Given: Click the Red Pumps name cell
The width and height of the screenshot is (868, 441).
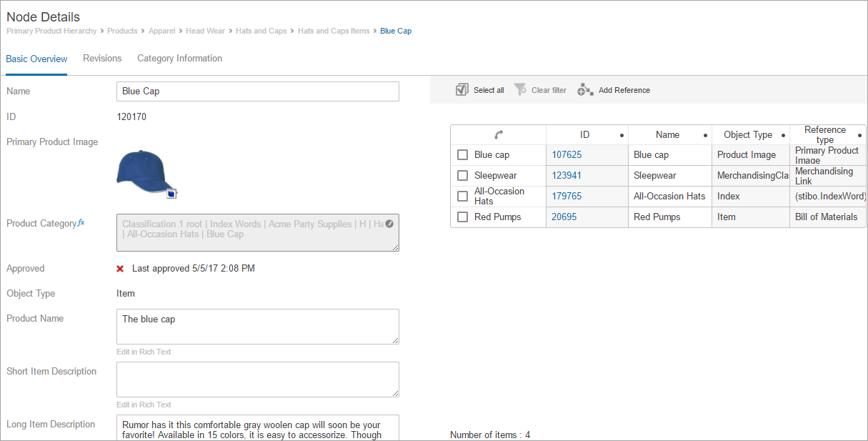Looking at the screenshot, I should coord(670,217).
